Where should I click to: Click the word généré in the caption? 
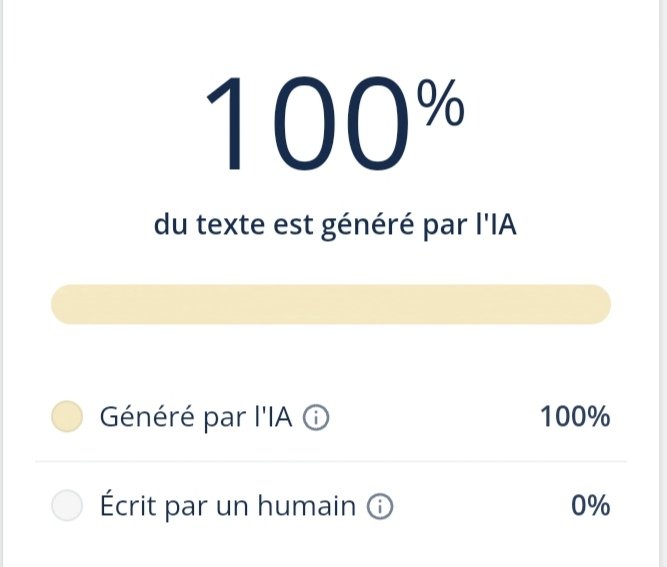tap(367, 225)
